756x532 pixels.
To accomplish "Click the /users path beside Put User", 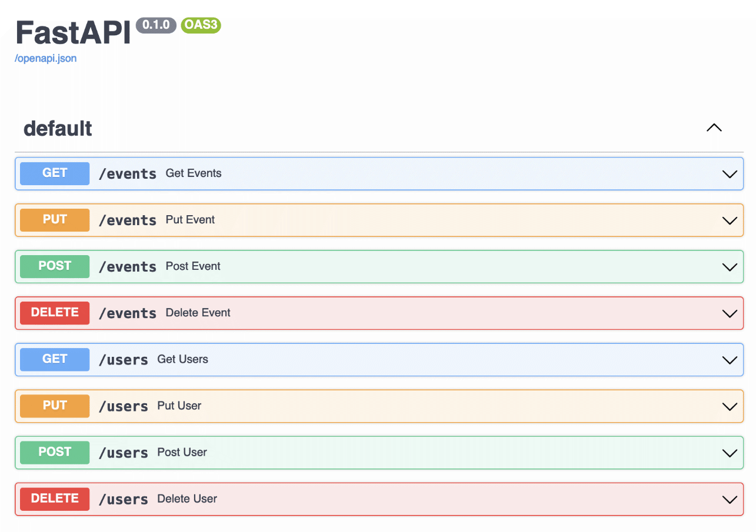I will pyautogui.click(x=124, y=406).
